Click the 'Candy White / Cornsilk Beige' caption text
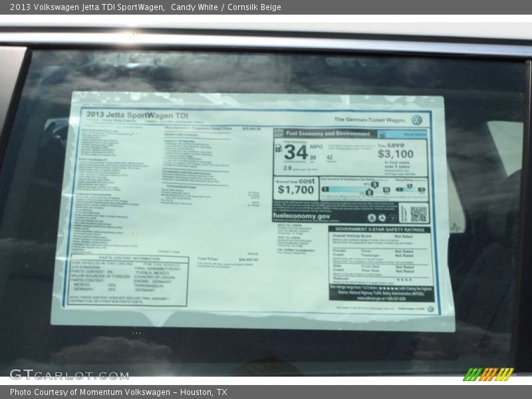Viewport: 532px width, 399px height. (x=226, y=7)
